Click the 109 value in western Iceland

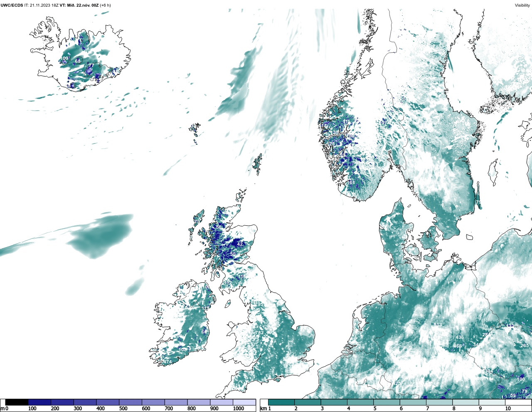pyautogui.click(x=64, y=58)
